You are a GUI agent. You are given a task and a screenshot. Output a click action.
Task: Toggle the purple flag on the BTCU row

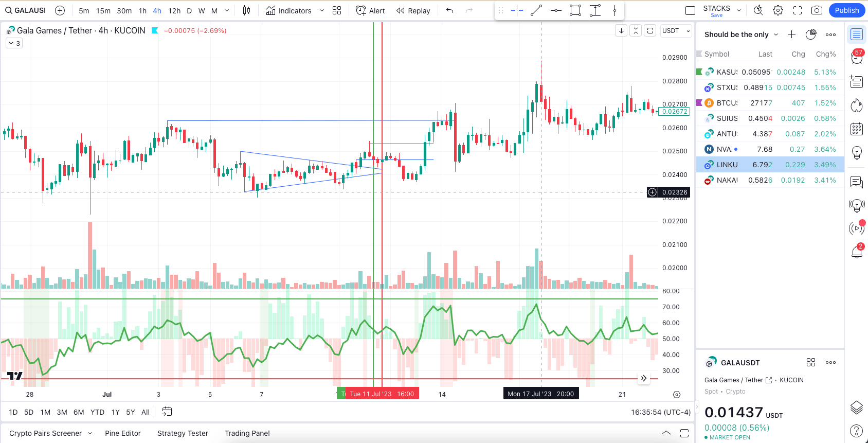click(x=699, y=103)
